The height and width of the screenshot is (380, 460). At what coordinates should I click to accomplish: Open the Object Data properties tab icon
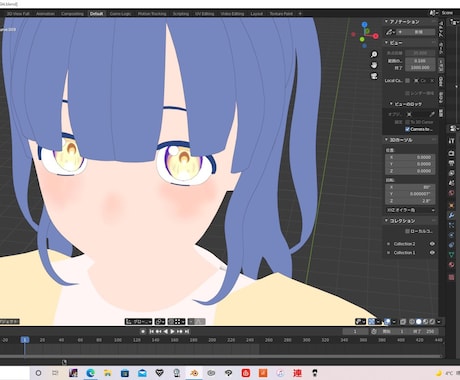click(451, 255)
